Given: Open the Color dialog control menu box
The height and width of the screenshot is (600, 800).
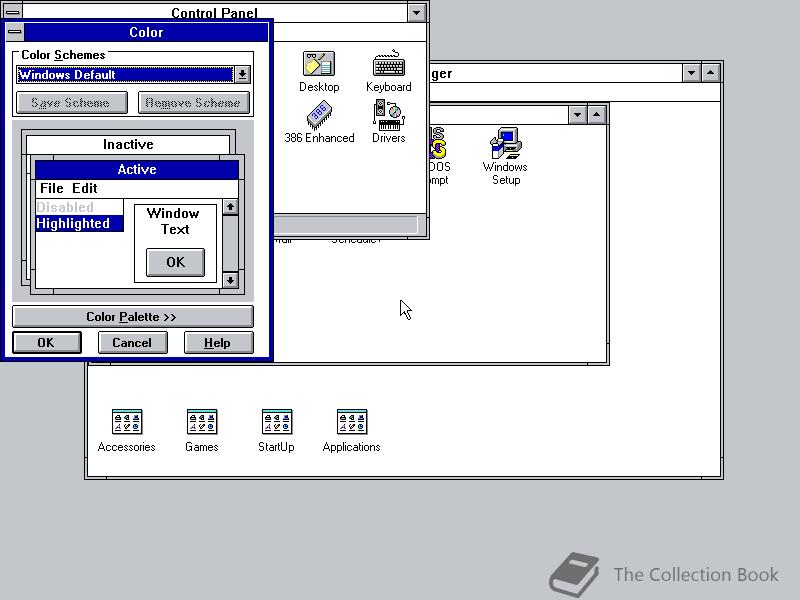Looking at the screenshot, I should [15, 32].
